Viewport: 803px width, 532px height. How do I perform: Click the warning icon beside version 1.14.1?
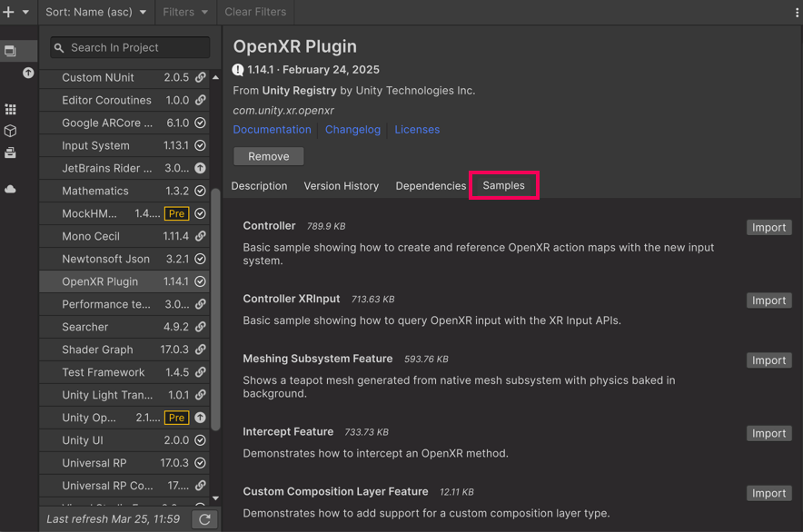[237, 69]
